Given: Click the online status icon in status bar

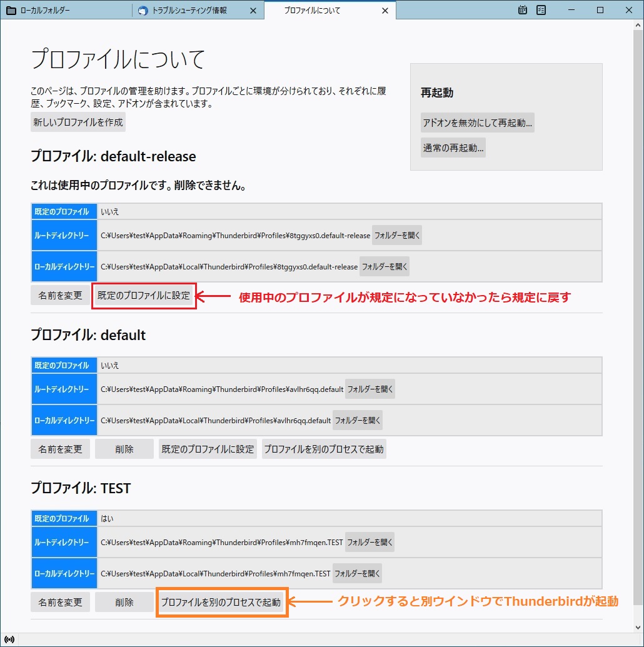Looking at the screenshot, I should (9, 639).
